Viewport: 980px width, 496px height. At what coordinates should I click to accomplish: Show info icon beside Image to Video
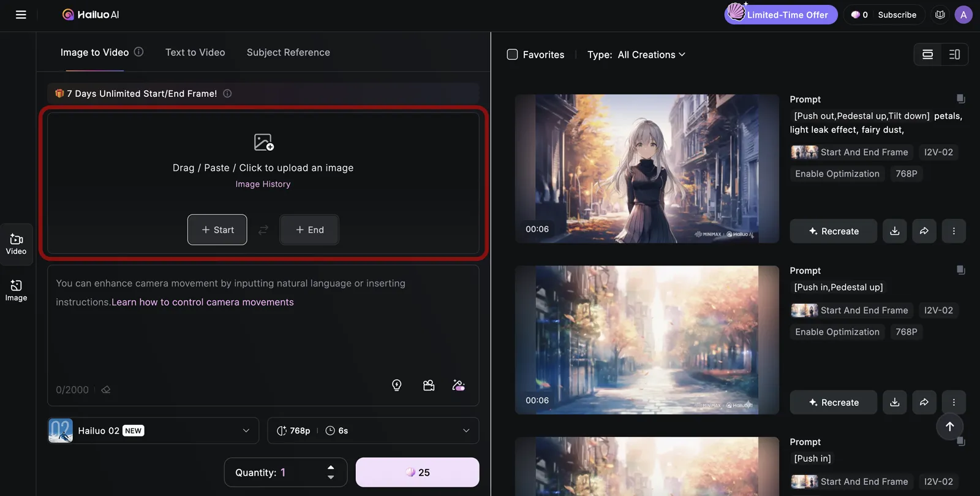pos(139,52)
